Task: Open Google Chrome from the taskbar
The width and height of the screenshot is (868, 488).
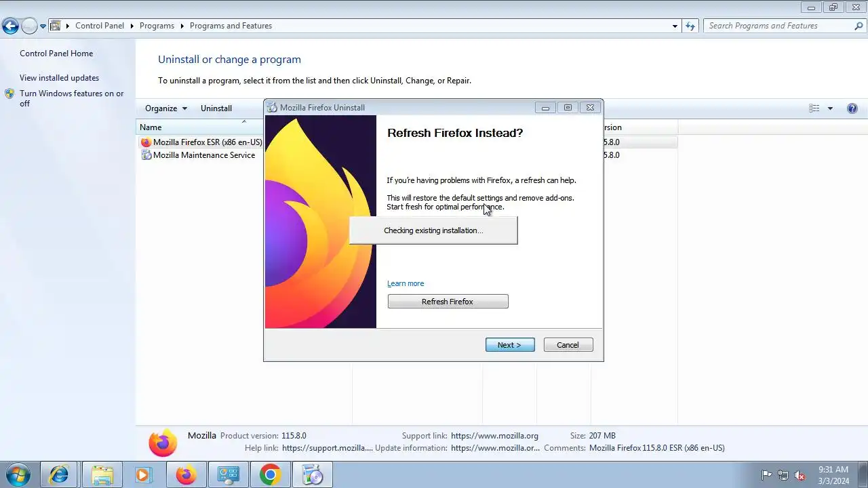Action: pyautogui.click(x=270, y=475)
